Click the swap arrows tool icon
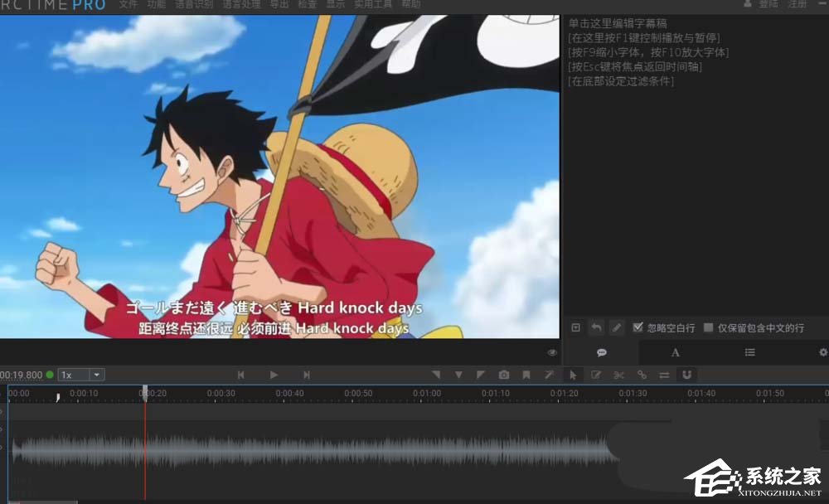 click(664, 375)
